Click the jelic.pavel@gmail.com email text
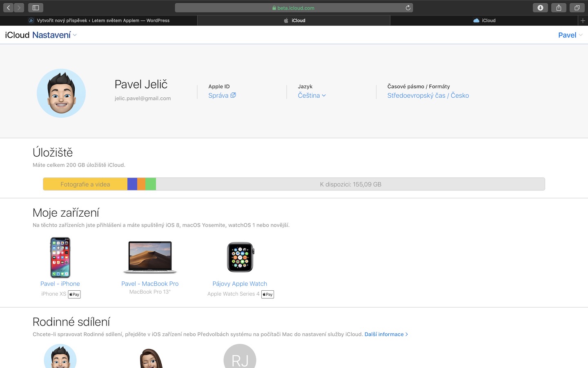Viewport: 588px width, 368px height. point(143,99)
